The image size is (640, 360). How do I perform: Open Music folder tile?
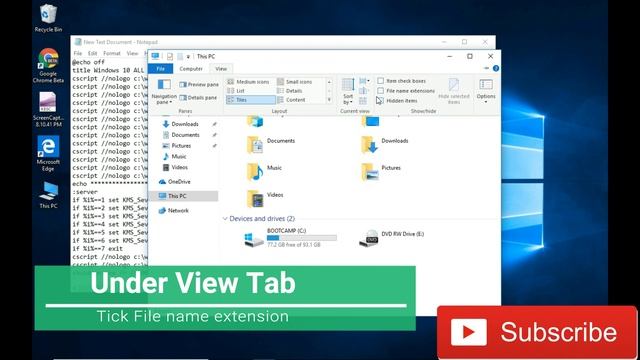click(264, 171)
